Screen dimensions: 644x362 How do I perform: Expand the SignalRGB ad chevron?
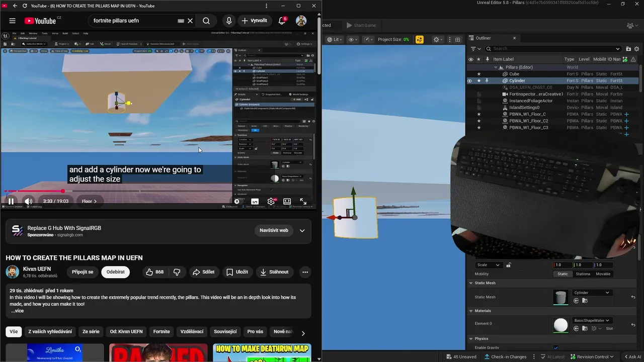pyautogui.click(x=302, y=231)
